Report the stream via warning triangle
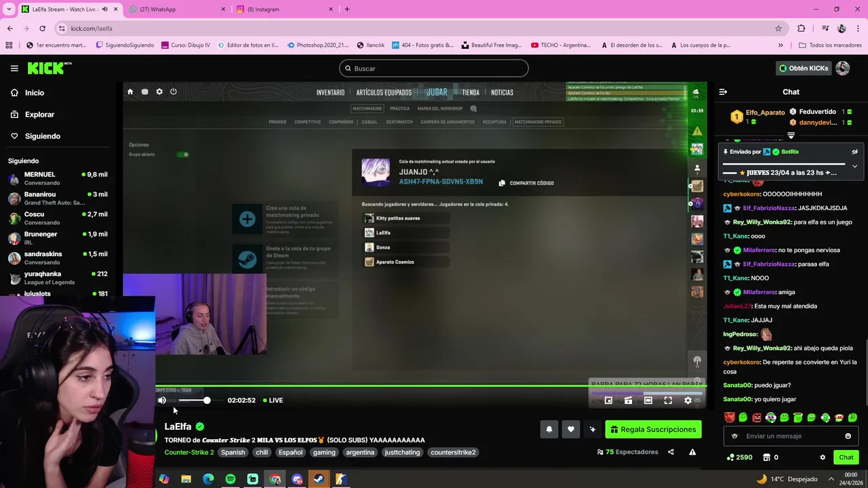 692,452
